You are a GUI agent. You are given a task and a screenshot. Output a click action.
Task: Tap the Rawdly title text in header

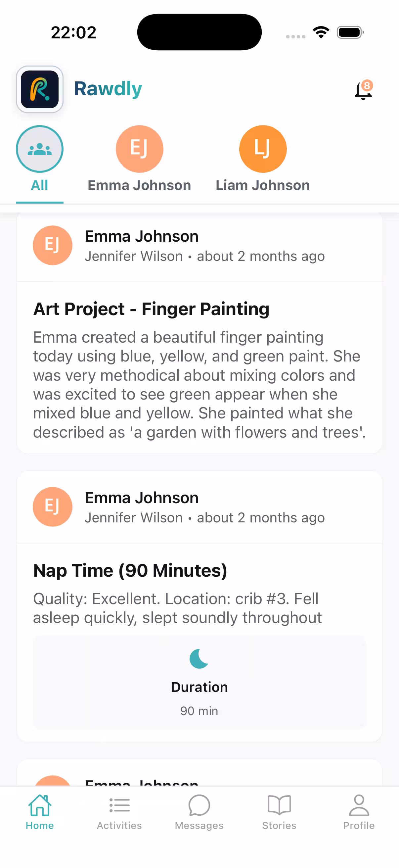point(108,89)
